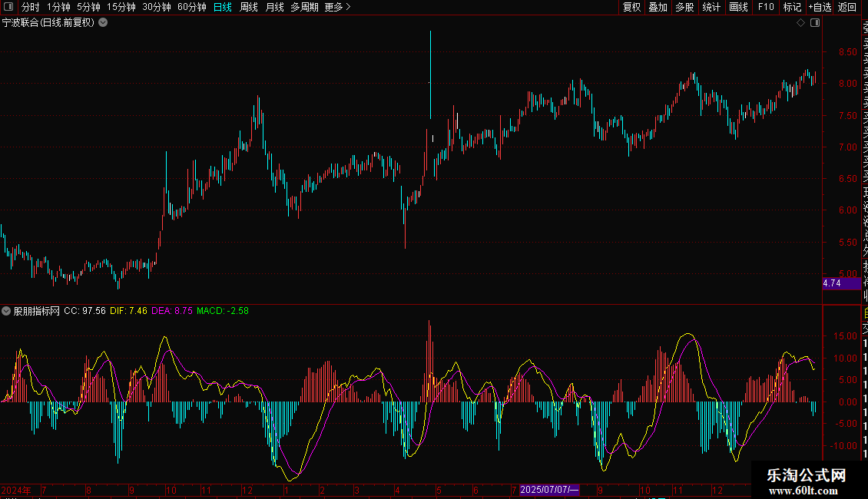Open the 画线 drawing tools

738,7
